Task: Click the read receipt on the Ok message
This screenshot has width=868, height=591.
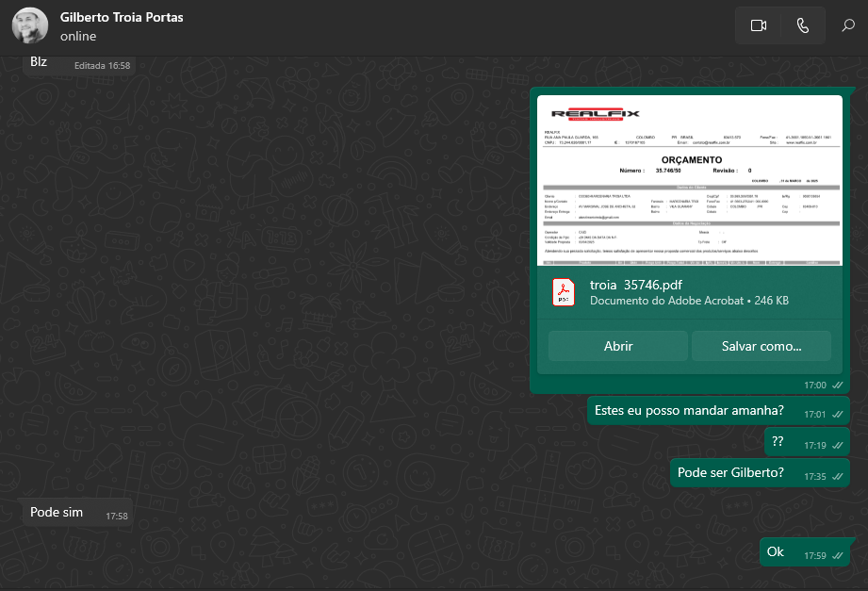Action: [x=837, y=556]
